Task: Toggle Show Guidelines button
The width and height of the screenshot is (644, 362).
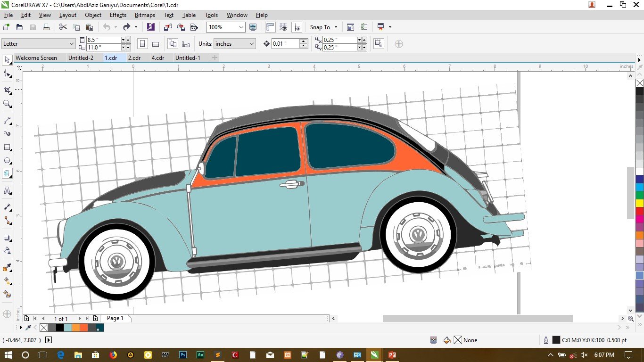Action: [297, 27]
